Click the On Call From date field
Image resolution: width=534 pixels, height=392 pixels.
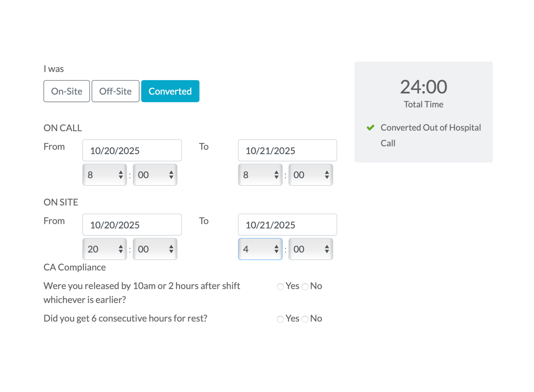(132, 150)
